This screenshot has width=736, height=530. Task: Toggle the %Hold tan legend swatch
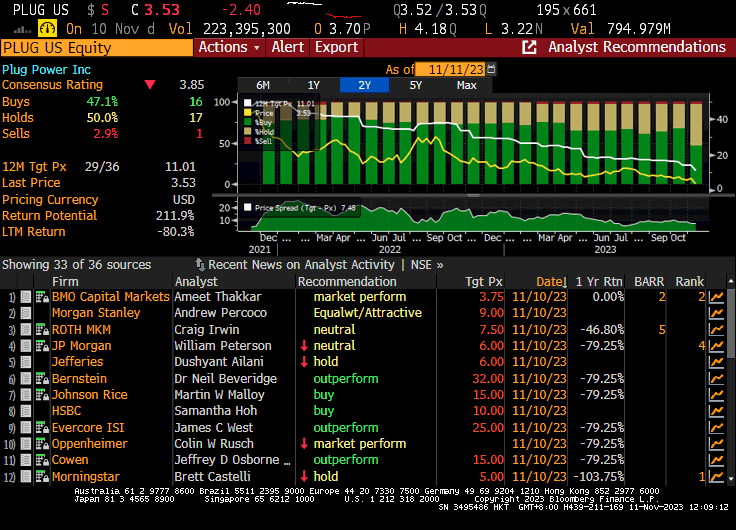pos(248,131)
